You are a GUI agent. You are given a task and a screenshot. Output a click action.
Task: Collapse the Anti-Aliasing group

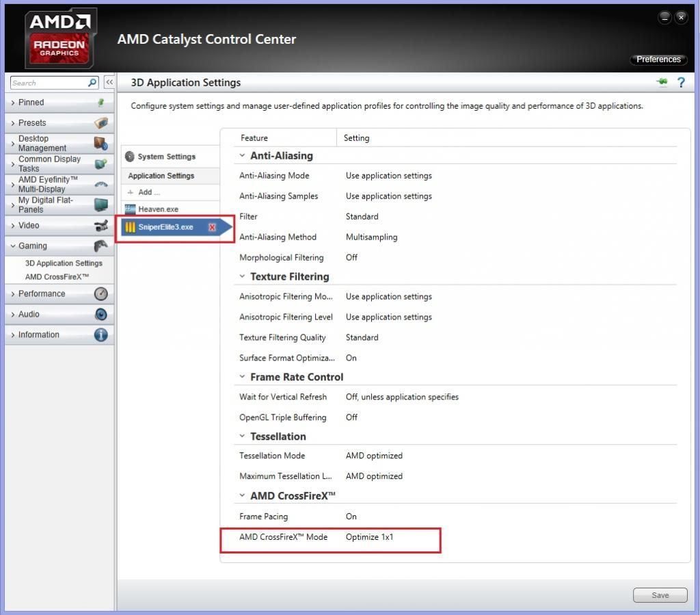pos(242,155)
